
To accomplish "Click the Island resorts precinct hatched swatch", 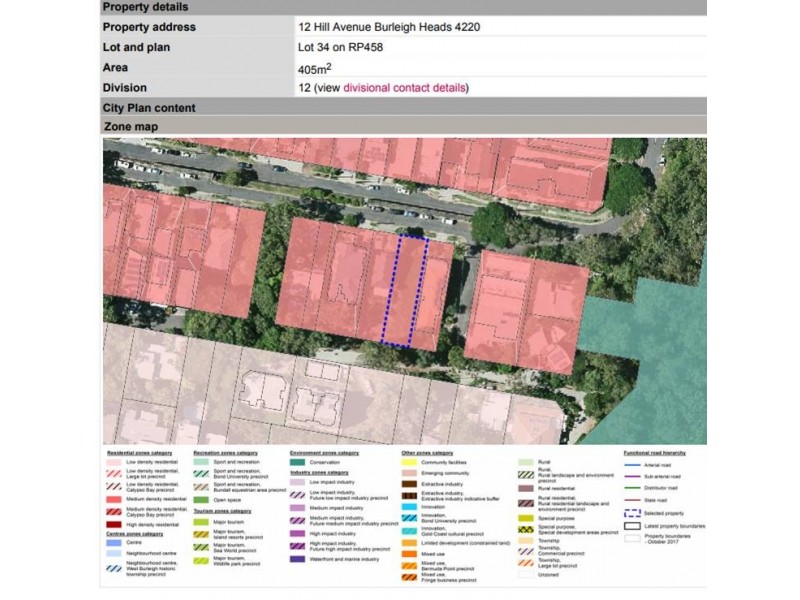I will coord(201,535).
